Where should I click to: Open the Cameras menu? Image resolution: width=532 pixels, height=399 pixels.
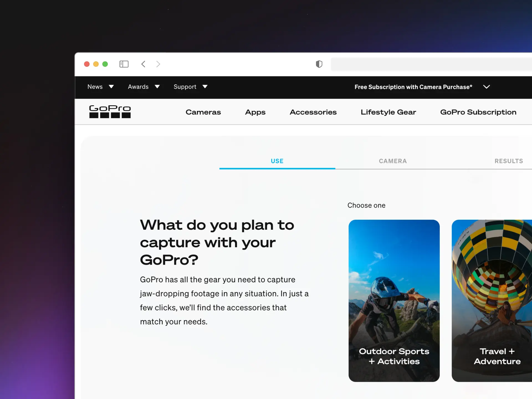pos(203,112)
